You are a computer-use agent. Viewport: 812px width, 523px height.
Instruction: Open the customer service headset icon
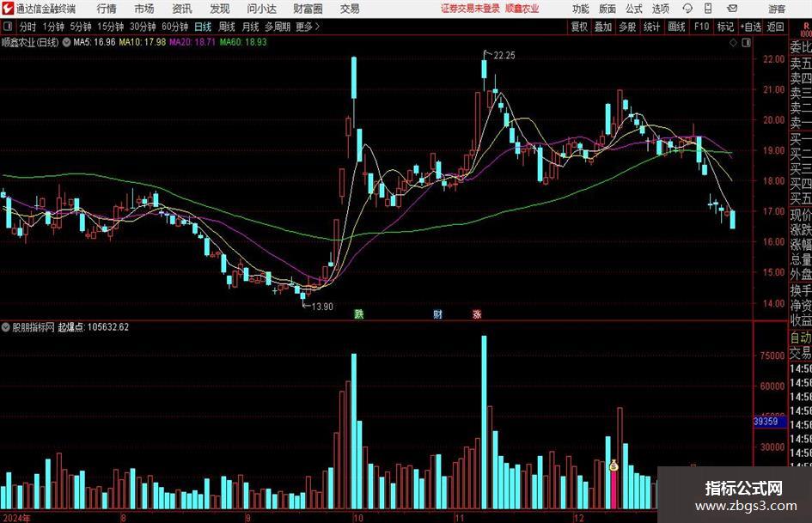[x=687, y=9]
